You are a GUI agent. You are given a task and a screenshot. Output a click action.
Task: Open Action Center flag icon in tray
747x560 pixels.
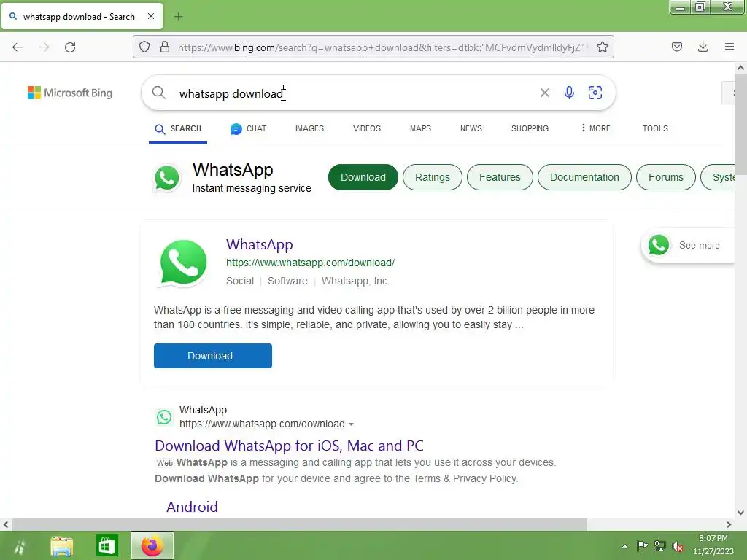point(642,545)
